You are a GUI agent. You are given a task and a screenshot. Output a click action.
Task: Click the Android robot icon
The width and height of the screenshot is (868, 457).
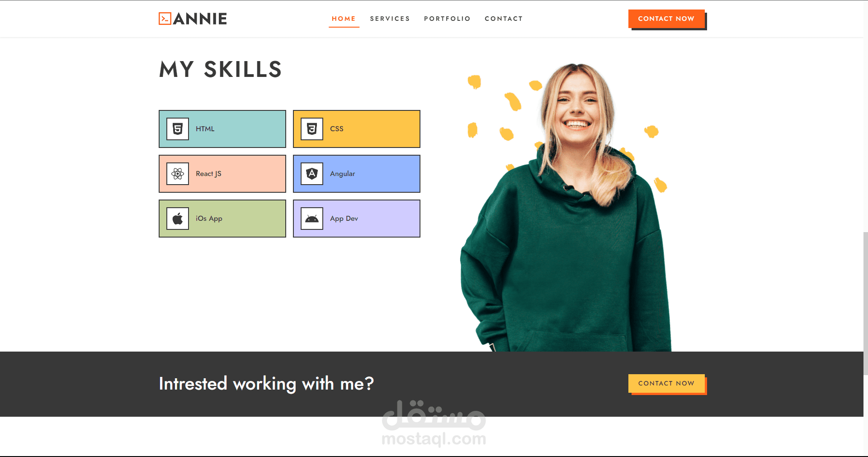tap(312, 219)
